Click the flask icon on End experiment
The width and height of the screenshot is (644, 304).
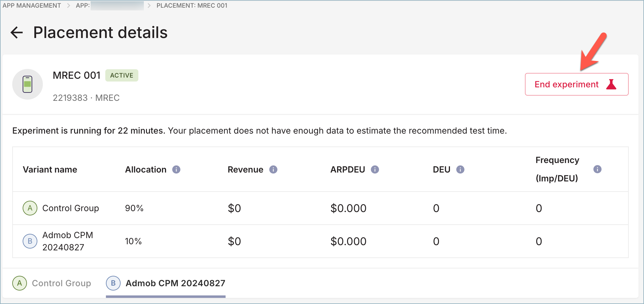611,84
